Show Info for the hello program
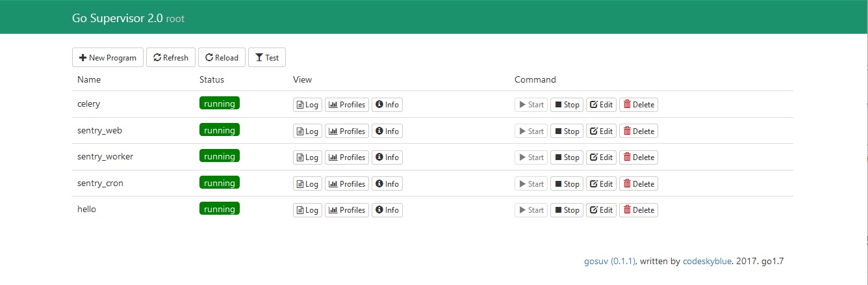The image size is (868, 285). click(x=387, y=210)
